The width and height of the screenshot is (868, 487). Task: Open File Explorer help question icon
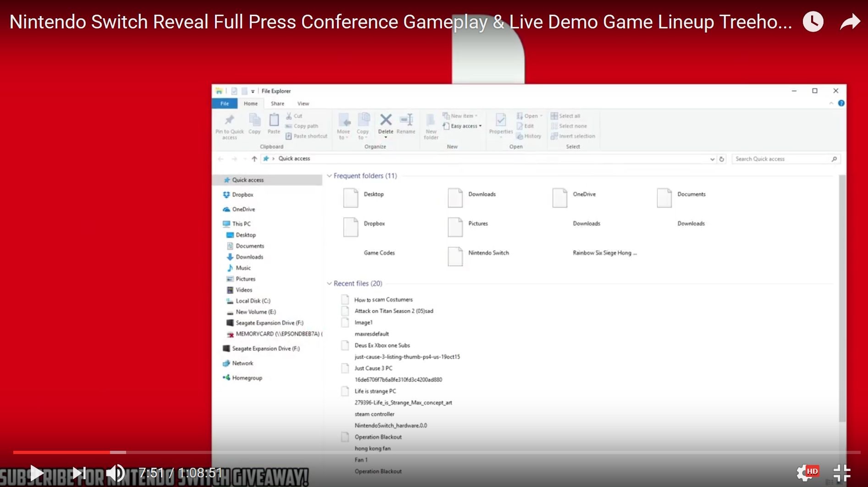coord(841,103)
